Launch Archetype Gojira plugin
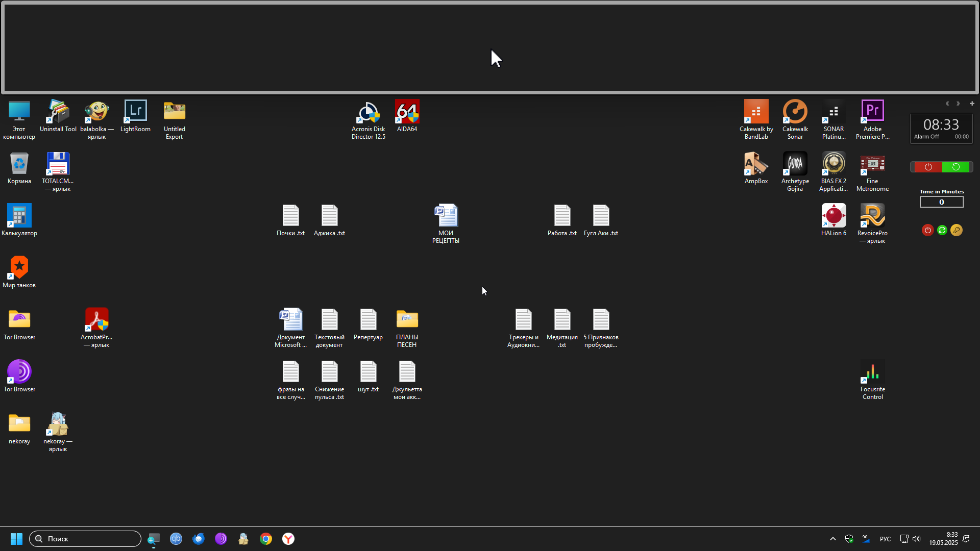Viewport: 980px width, 551px height. pyautogui.click(x=795, y=171)
